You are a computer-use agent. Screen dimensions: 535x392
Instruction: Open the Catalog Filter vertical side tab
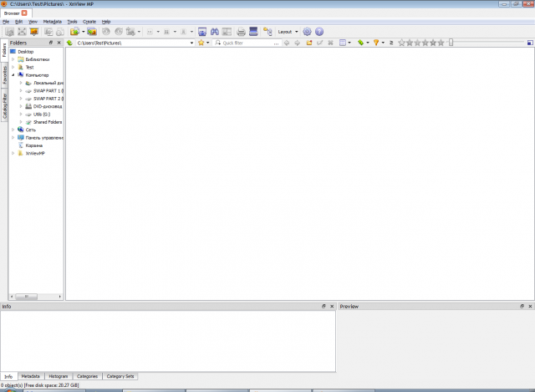tap(4, 106)
